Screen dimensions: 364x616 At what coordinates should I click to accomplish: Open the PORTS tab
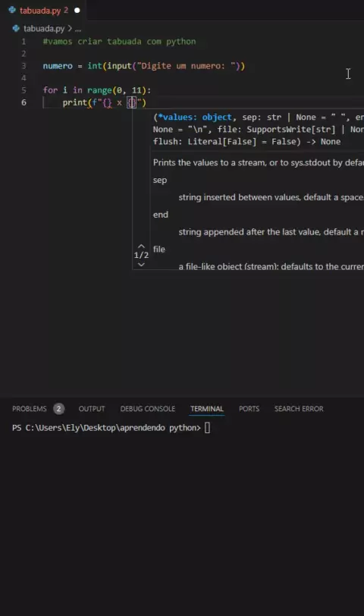[249, 409]
